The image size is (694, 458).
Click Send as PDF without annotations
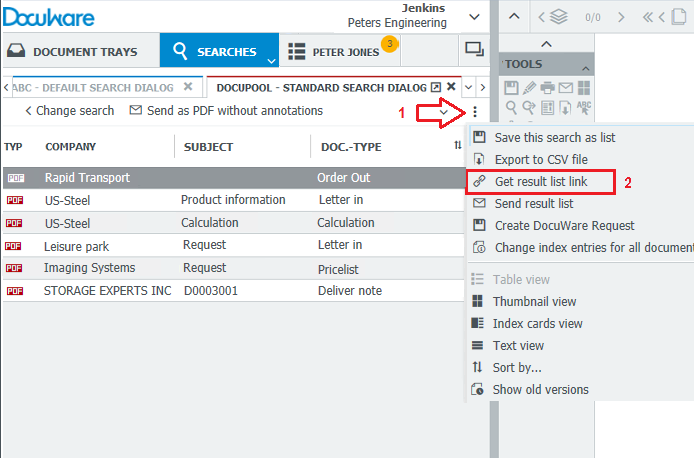pos(226,111)
